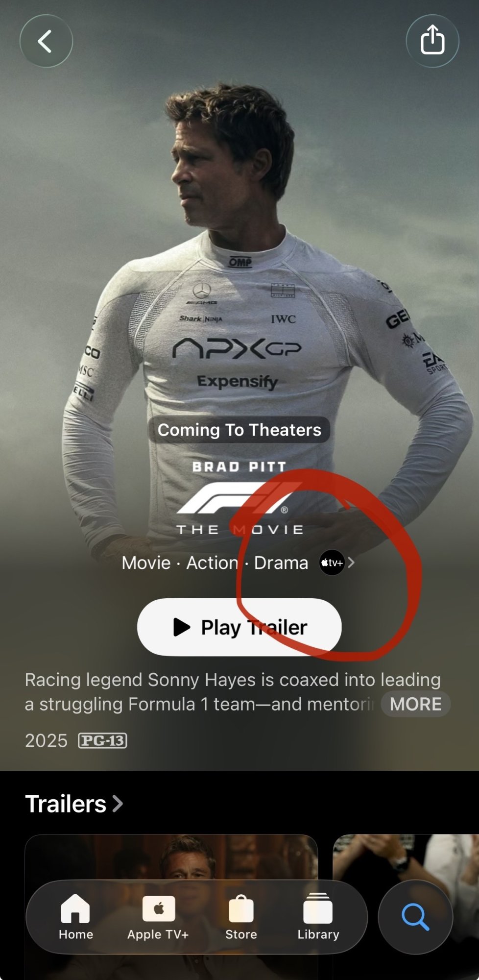Select the Action genre text
The height and width of the screenshot is (980, 479).
click(212, 563)
